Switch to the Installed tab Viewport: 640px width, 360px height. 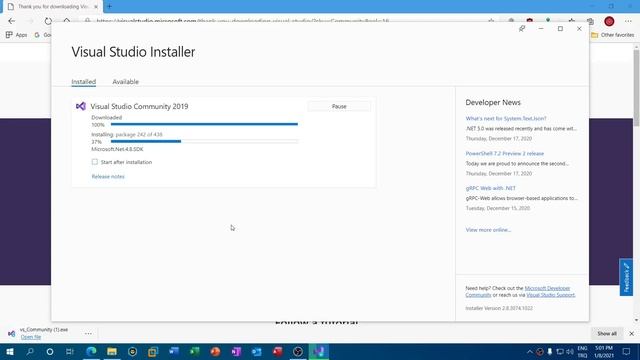point(84,82)
